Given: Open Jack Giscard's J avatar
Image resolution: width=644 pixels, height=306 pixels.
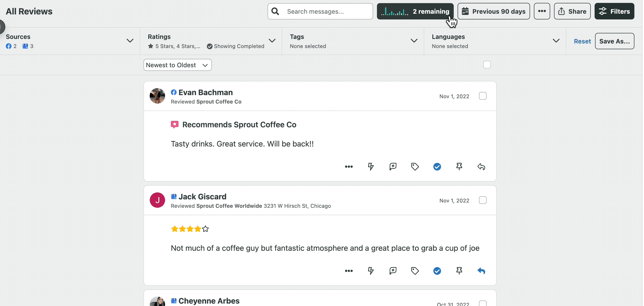Looking at the screenshot, I should (x=157, y=200).
